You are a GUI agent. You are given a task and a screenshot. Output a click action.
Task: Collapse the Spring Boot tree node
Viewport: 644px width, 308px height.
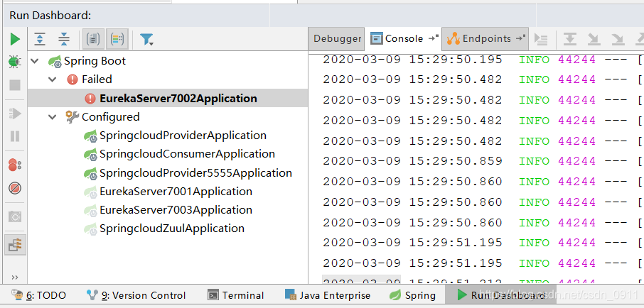[x=35, y=61]
